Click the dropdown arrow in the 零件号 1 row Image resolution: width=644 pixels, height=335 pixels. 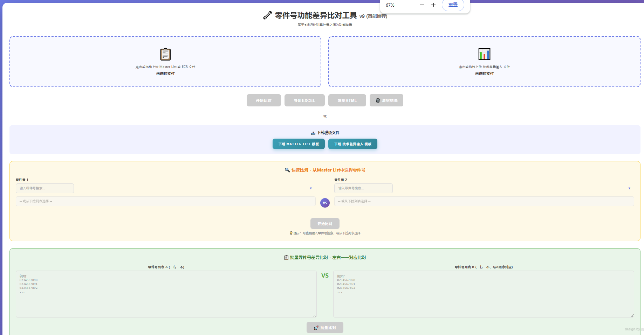click(311, 188)
